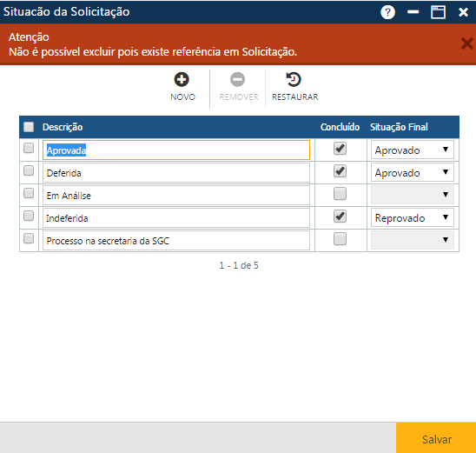Toggle the select-all checkbox in header
The height and width of the screenshot is (453, 476).
click(29, 127)
